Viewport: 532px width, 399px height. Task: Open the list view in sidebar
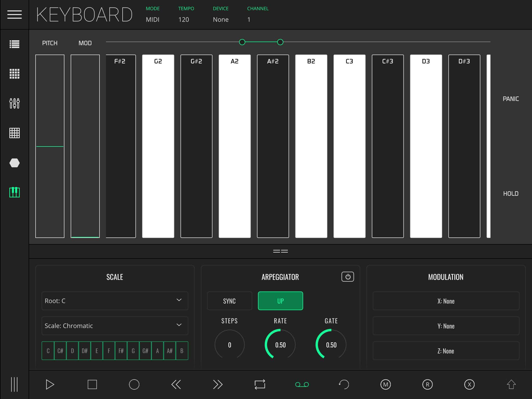point(14,44)
